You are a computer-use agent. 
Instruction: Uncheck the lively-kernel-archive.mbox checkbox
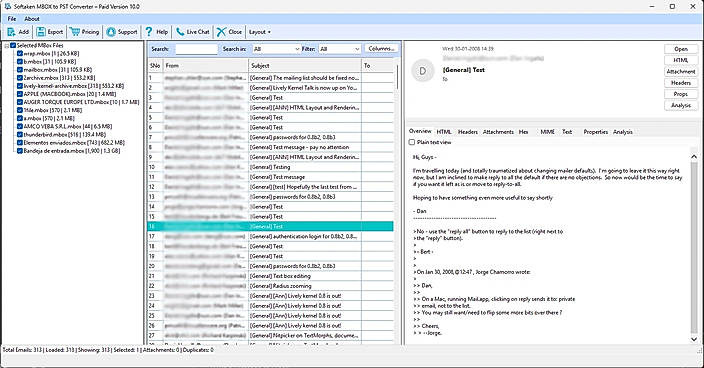pos(20,86)
